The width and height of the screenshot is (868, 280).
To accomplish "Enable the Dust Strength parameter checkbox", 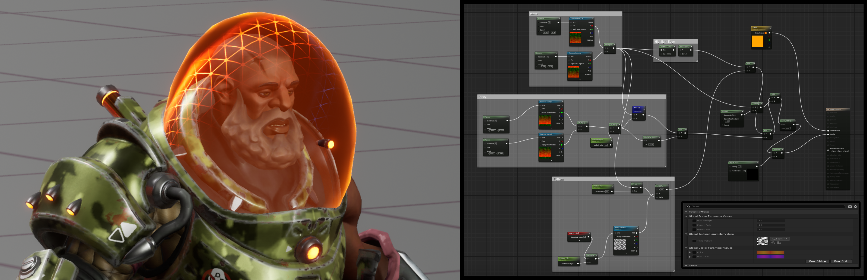I will coord(694,221).
